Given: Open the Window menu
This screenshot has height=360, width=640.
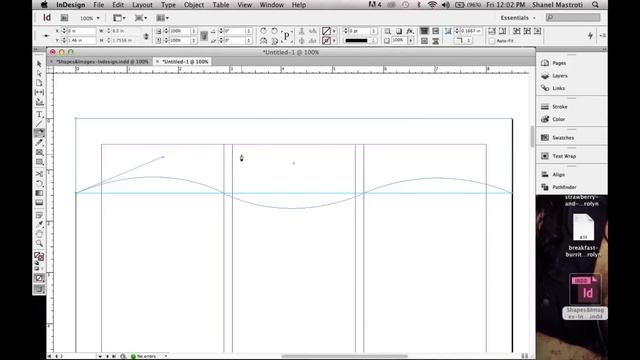Looking at the screenshot, I should [271, 5].
